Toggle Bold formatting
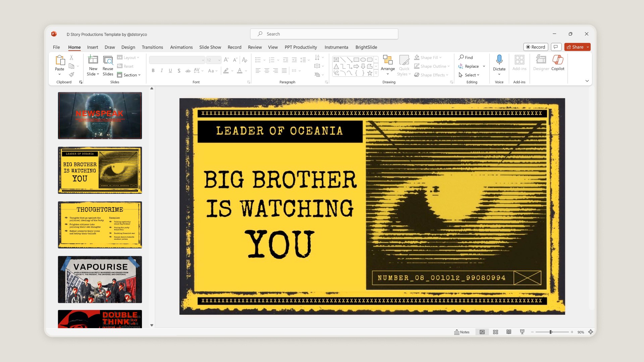Image resolution: width=644 pixels, height=362 pixels. click(153, 71)
